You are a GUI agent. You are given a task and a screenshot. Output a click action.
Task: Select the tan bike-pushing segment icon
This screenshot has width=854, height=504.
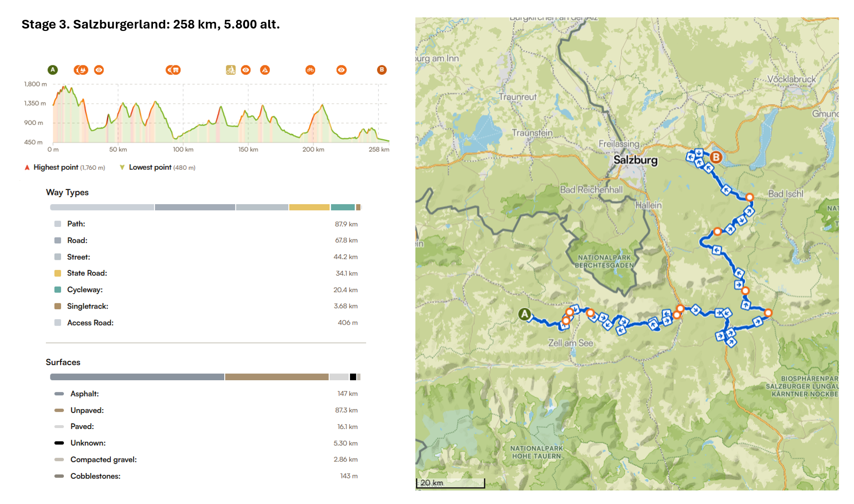230,70
